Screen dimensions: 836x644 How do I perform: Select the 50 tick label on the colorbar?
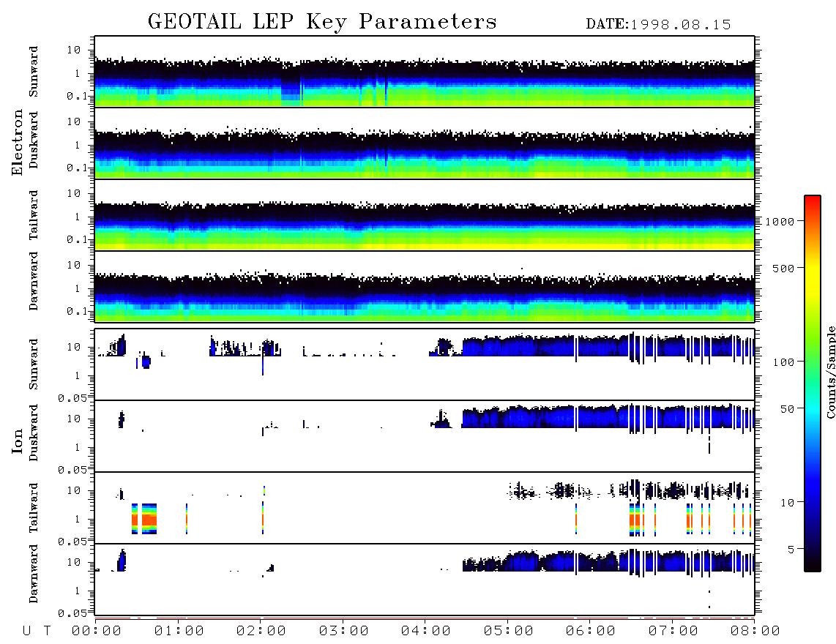click(787, 409)
